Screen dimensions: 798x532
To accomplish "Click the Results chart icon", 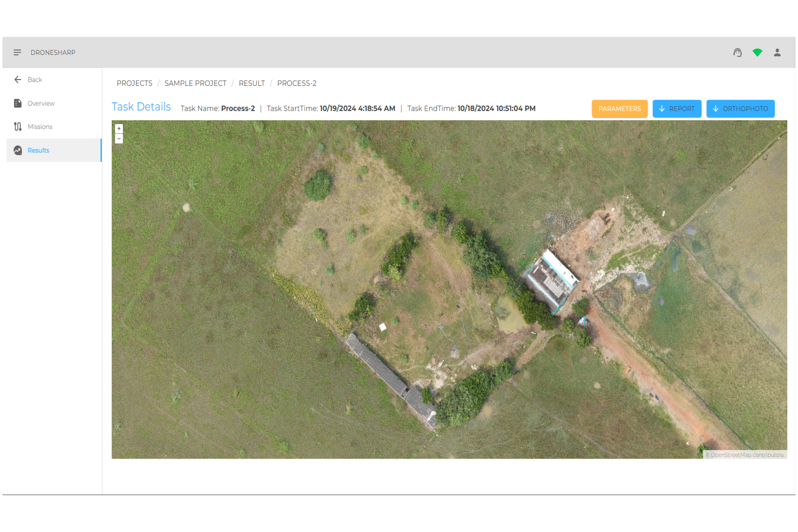I will point(18,150).
